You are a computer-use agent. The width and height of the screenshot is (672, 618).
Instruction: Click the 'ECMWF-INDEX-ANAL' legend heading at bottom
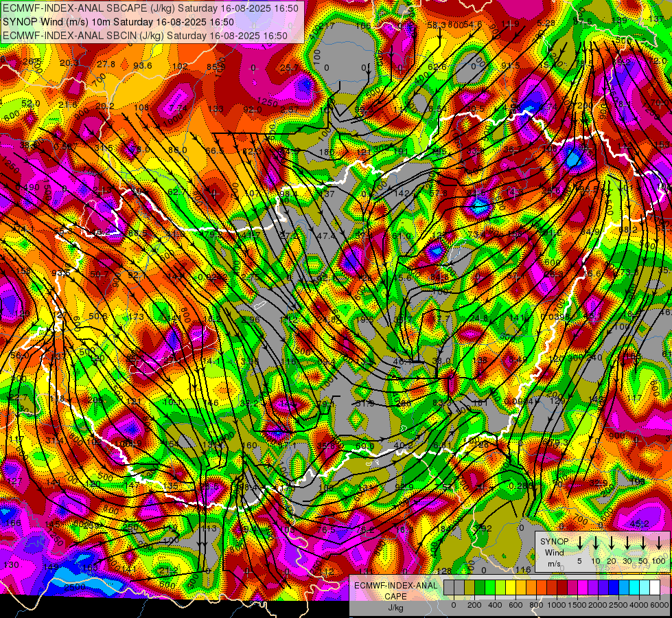pos(396,586)
